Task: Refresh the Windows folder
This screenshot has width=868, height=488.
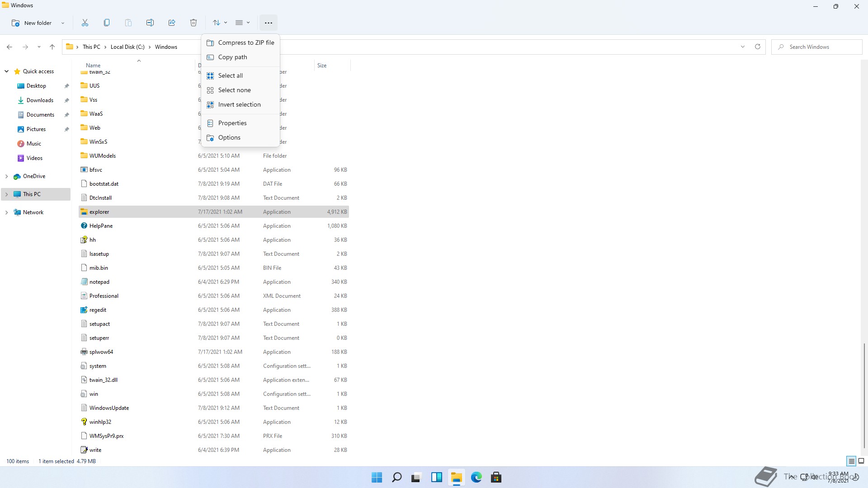Action: 758,47
